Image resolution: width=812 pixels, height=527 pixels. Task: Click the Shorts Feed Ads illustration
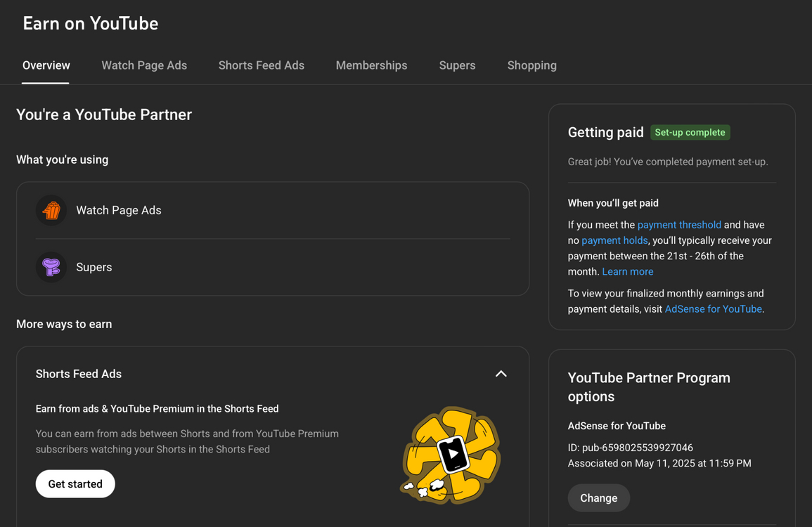tap(451, 455)
